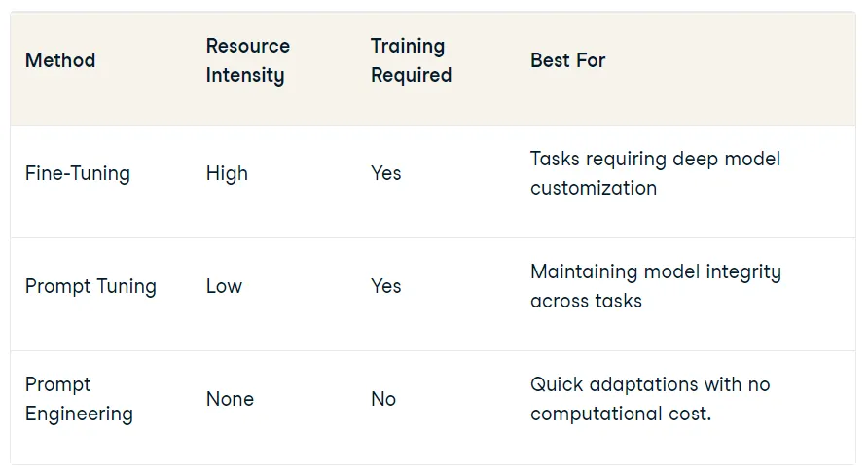Click the word Intensity in the header
868x469 pixels.
(244, 75)
